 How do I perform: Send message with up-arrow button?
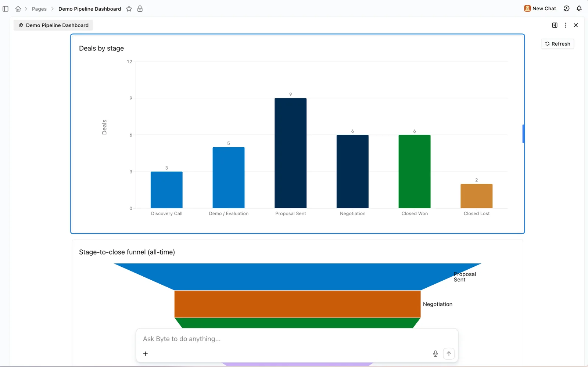click(449, 353)
